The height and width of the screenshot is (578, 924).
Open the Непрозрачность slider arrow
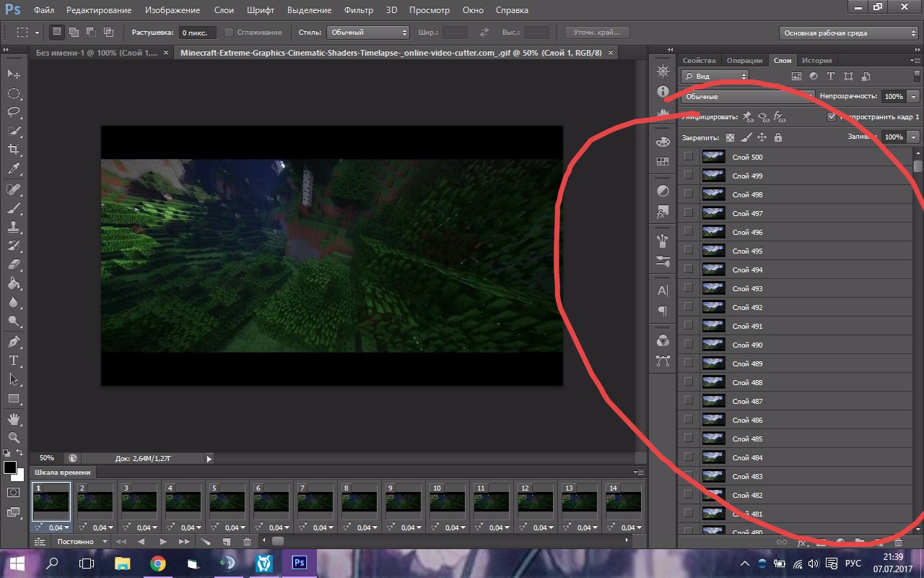[x=915, y=96]
